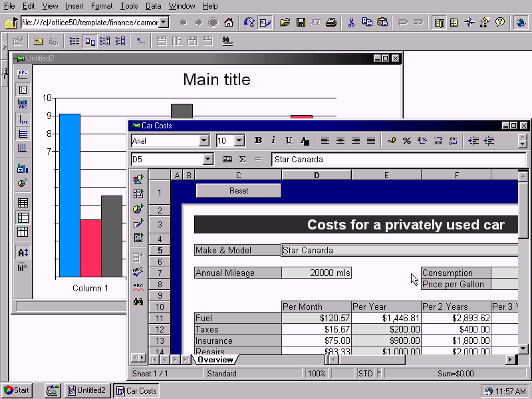Click the Cut (scissors) icon
The height and width of the screenshot is (399, 532).
tap(351, 22)
